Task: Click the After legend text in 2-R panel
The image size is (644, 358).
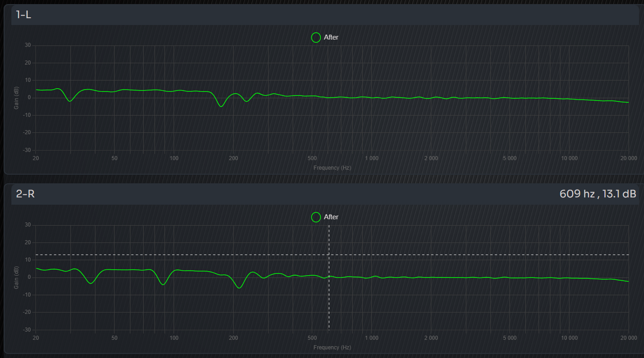Action: [x=331, y=217]
